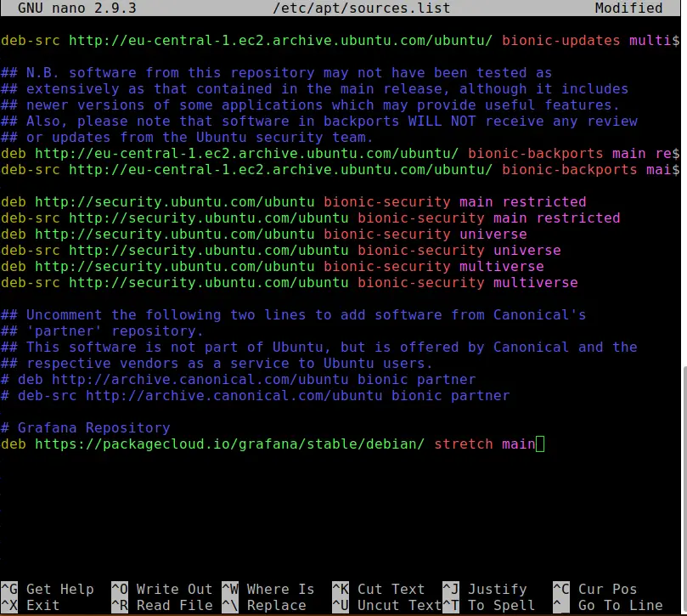Click the Uncut Text shortcut label

click(x=399, y=605)
